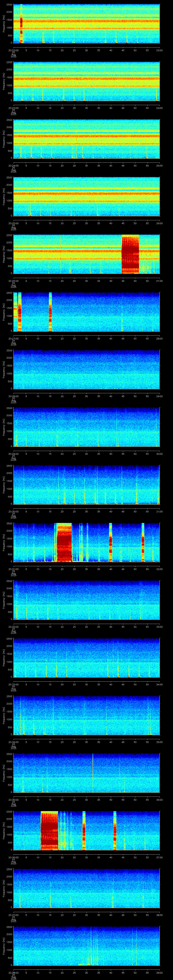Open the spectrogram starting at 20:24:00
This screenshot has height=980, width=173.
[86, 139]
